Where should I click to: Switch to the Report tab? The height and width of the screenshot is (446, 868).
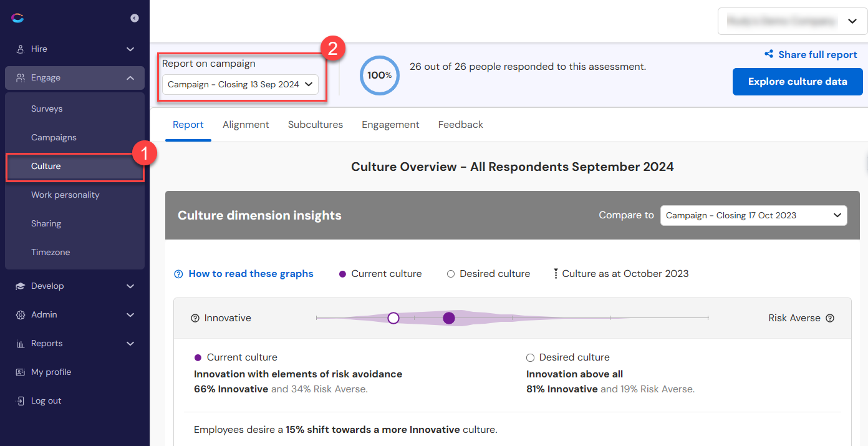188,125
